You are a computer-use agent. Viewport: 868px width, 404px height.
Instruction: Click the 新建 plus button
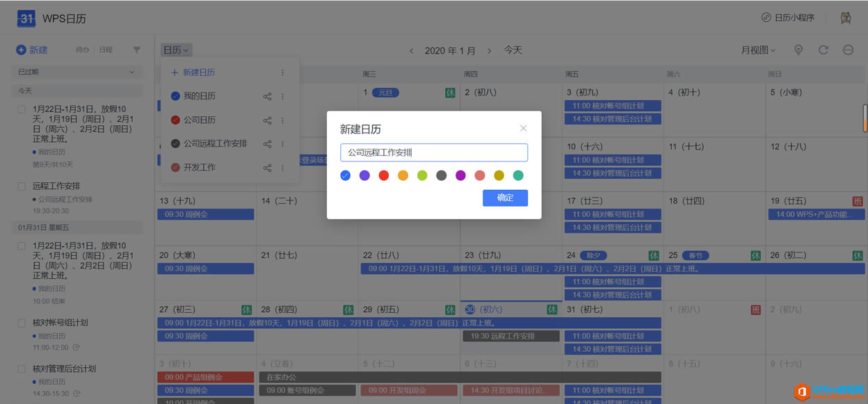click(32, 50)
